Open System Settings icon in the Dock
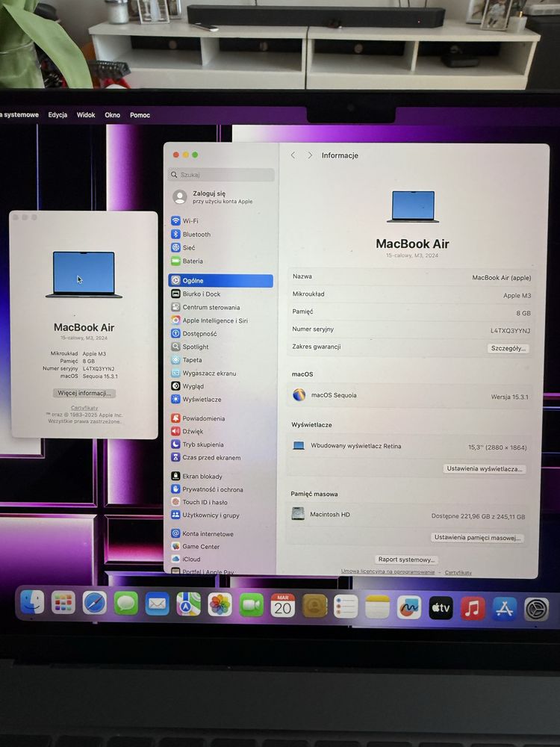The height and width of the screenshot is (747, 560). point(537,610)
